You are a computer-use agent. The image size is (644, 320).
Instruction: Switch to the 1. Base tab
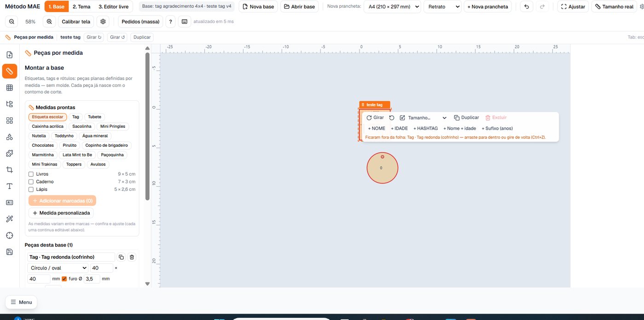click(x=57, y=7)
